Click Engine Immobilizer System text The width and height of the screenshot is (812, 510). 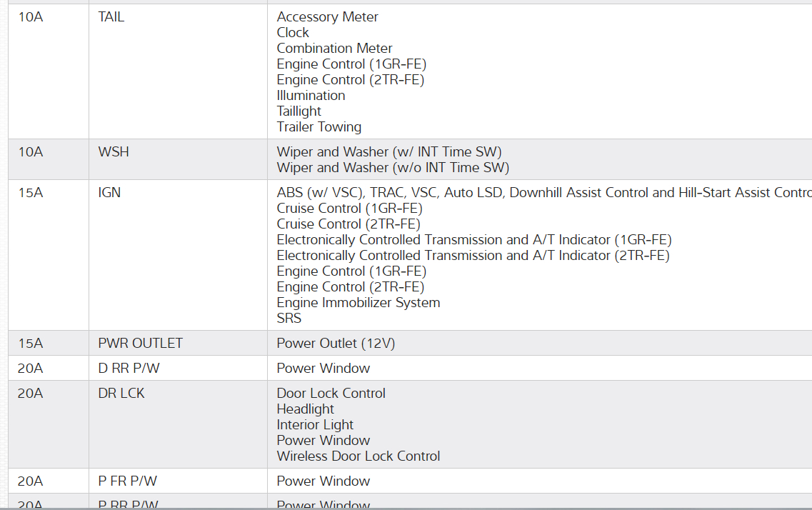(x=358, y=303)
